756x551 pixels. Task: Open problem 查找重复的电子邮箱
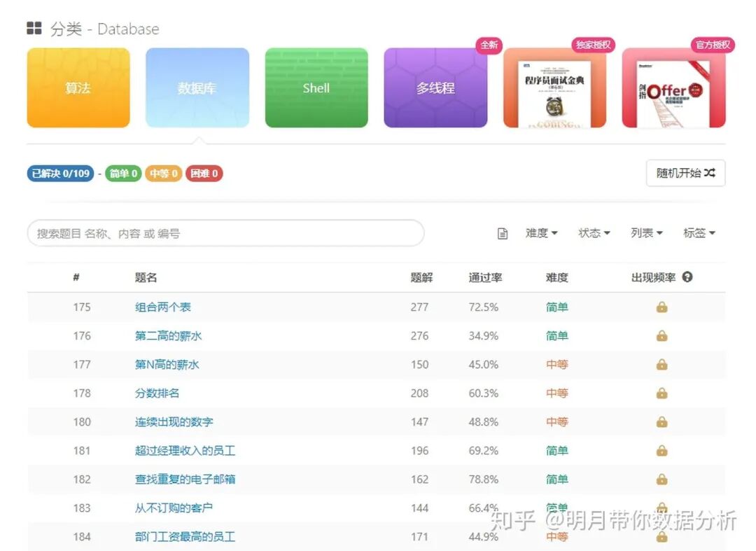[x=185, y=479]
